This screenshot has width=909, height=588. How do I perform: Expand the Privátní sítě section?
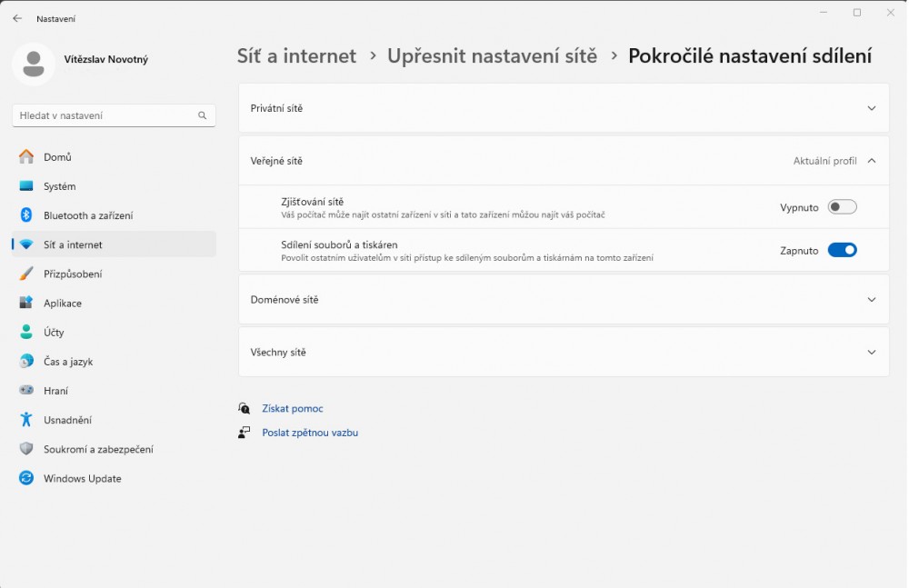(871, 108)
